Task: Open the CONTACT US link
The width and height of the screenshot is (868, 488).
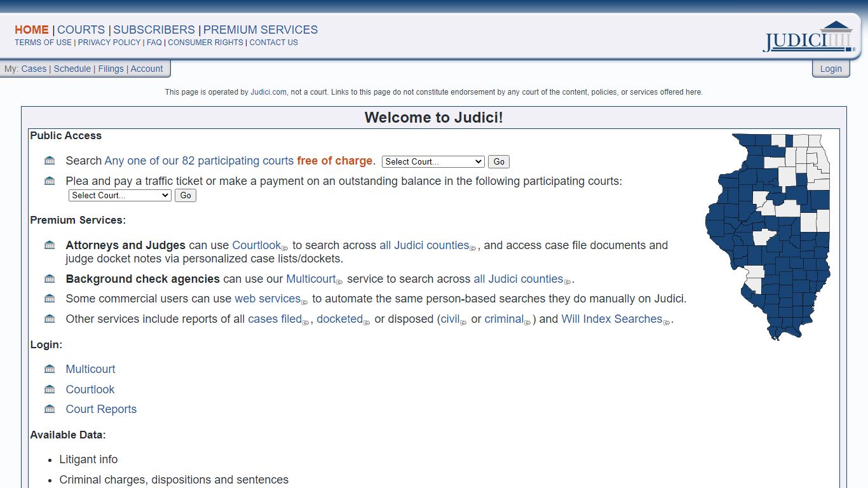Action: (274, 43)
